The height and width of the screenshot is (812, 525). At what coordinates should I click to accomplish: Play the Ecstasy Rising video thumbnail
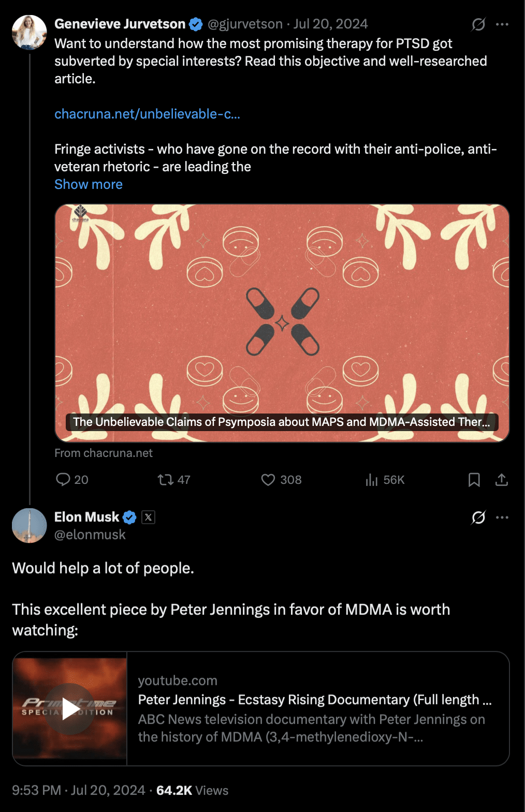pos(70,708)
